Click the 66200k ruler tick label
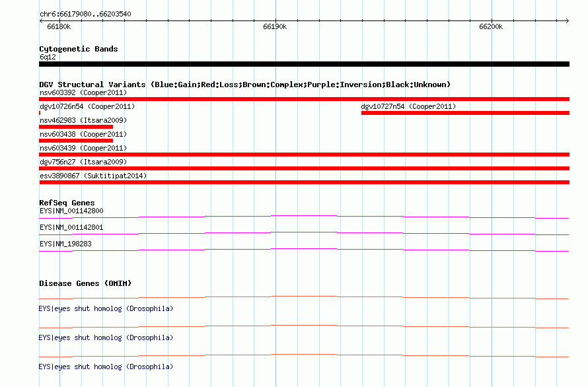Viewport: 588px width, 387px height. click(491, 26)
